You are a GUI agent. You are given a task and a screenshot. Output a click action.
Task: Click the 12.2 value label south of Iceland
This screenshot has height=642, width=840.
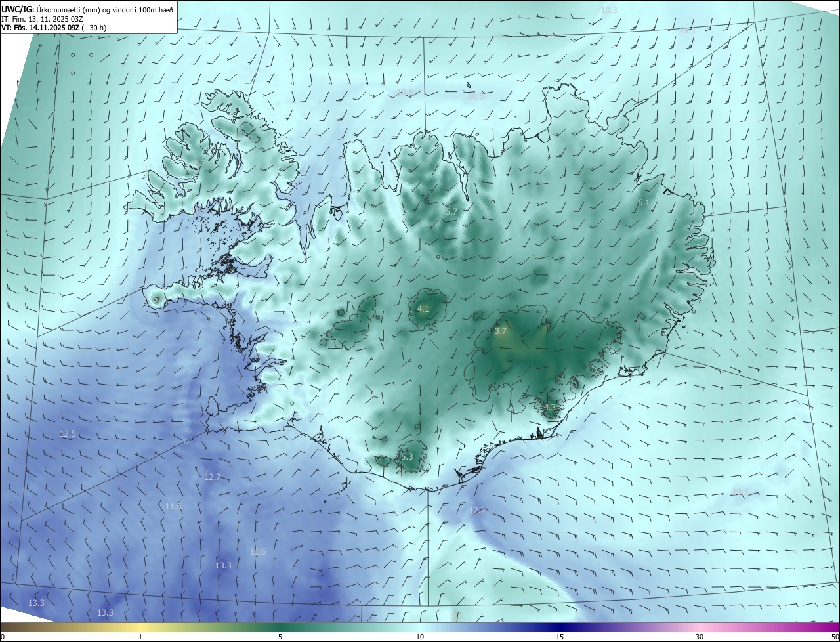tap(477, 510)
